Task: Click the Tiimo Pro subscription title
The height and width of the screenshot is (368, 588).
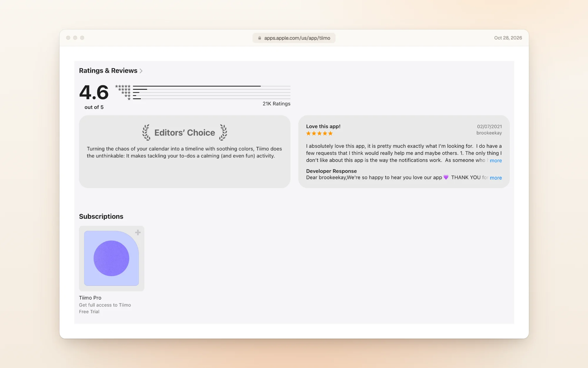Action: (90, 298)
